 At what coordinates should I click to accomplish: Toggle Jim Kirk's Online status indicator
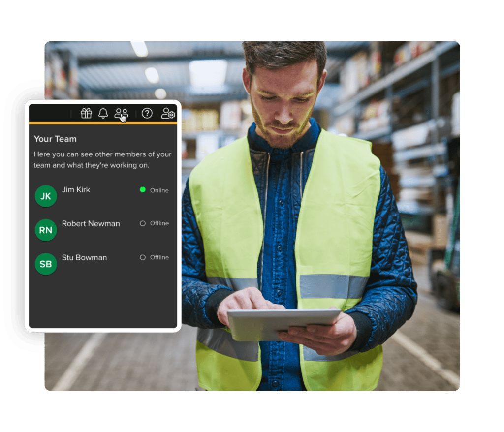click(x=142, y=190)
